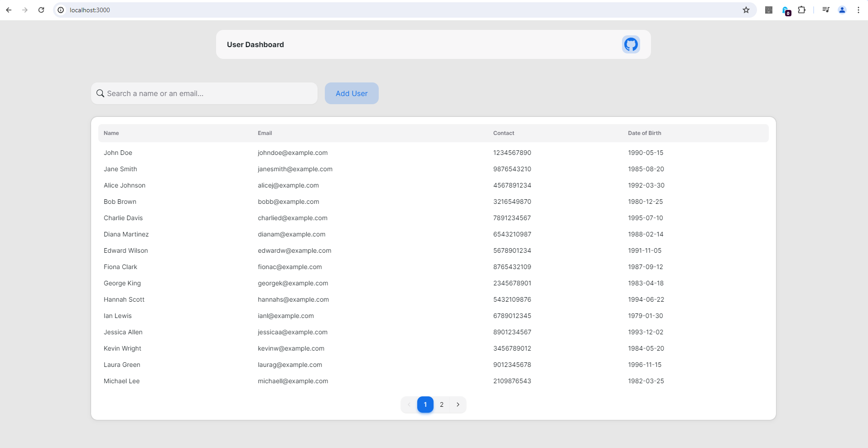Go to pagination page 2
The width and height of the screenshot is (868, 448).
[x=442, y=405]
